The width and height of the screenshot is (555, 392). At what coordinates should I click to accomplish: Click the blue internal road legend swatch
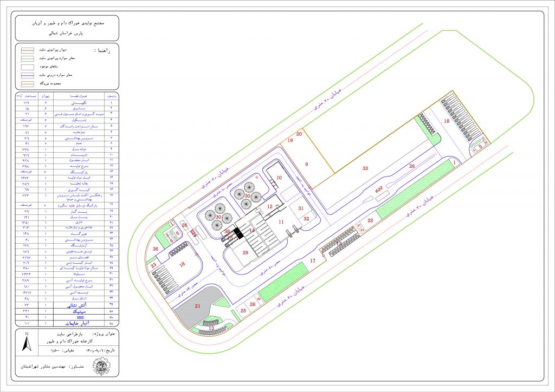point(28,75)
